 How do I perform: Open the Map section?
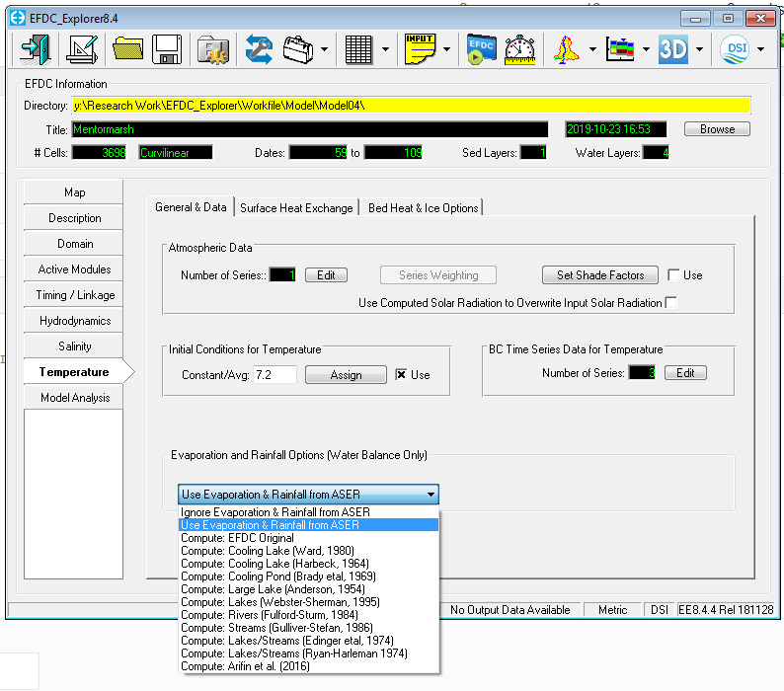point(73,192)
